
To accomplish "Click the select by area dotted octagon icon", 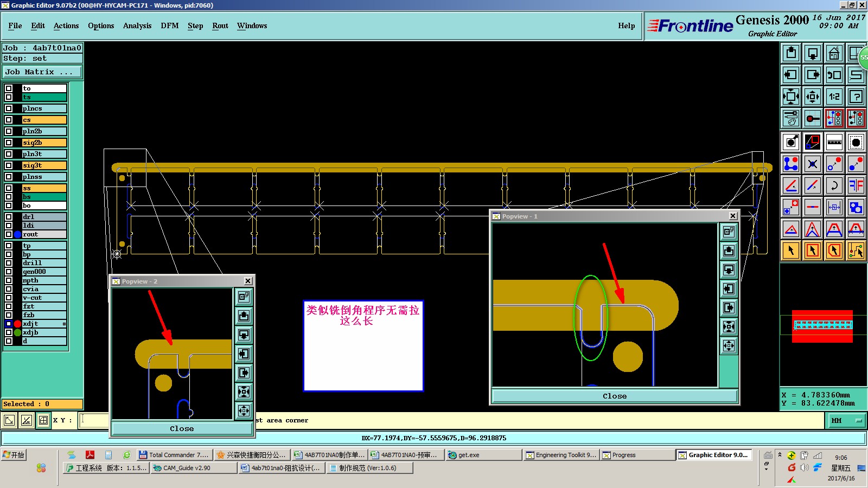I will 856,142.
